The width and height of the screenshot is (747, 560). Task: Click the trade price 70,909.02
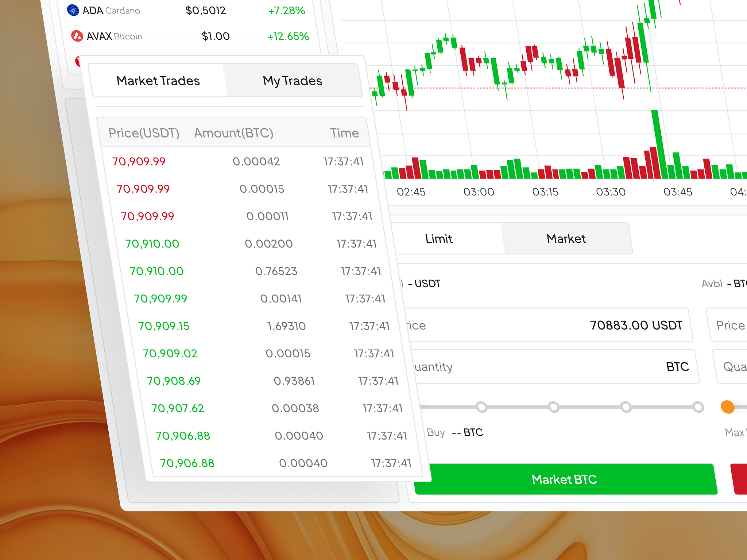(x=170, y=353)
